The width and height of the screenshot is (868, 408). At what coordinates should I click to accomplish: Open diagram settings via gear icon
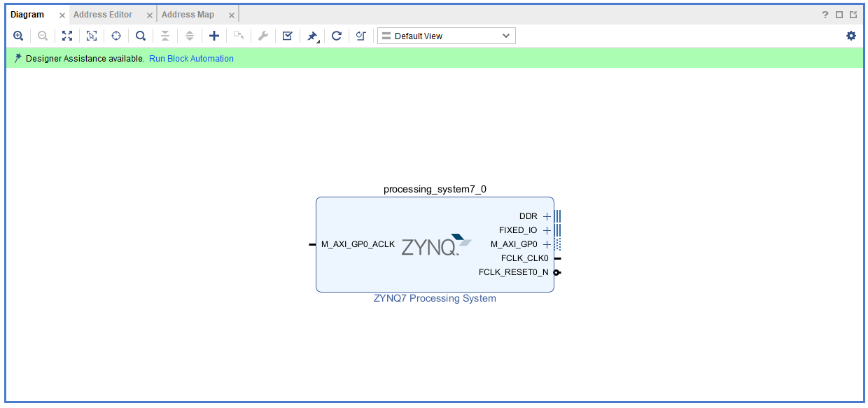pyautogui.click(x=851, y=36)
